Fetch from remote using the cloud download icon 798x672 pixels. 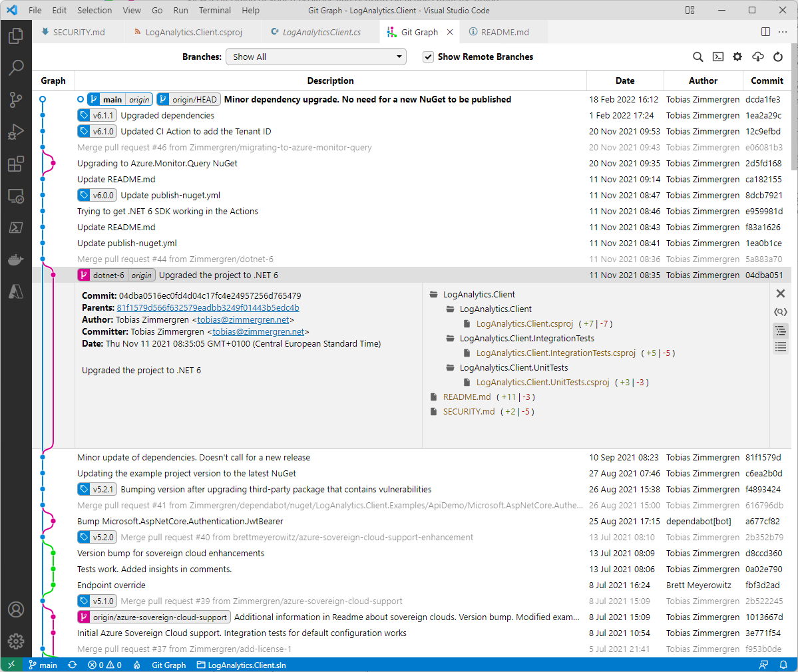(758, 57)
